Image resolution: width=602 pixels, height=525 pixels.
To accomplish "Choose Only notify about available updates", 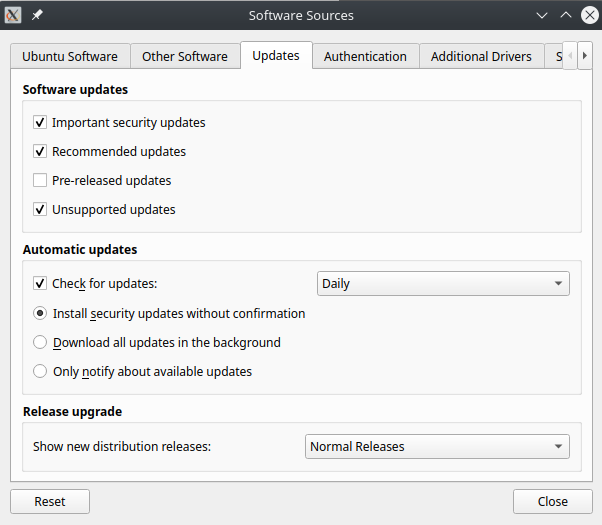I will coord(40,371).
